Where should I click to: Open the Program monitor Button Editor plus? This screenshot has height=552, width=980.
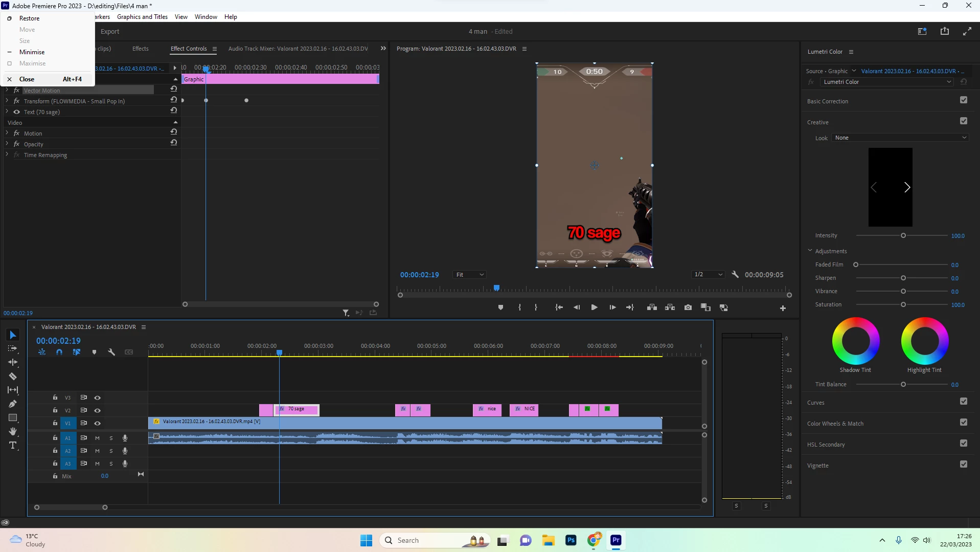click(x=783, y=308)
